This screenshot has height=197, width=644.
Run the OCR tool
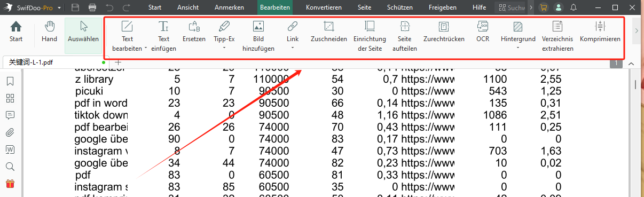coord(483,31)
